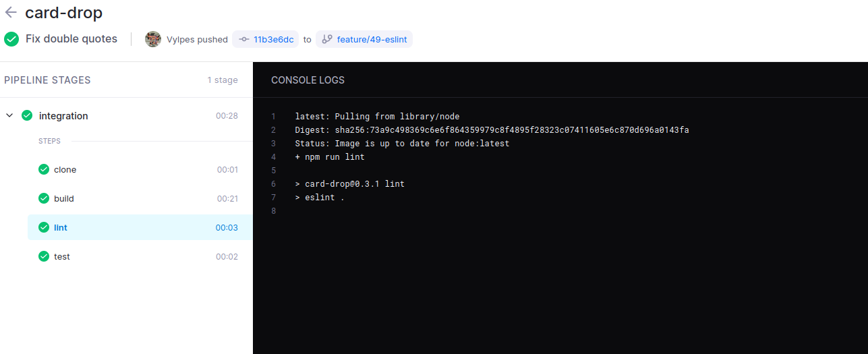Click the card-drop repository title
This screenshot has height=354, width=868.
coord(63,12)
